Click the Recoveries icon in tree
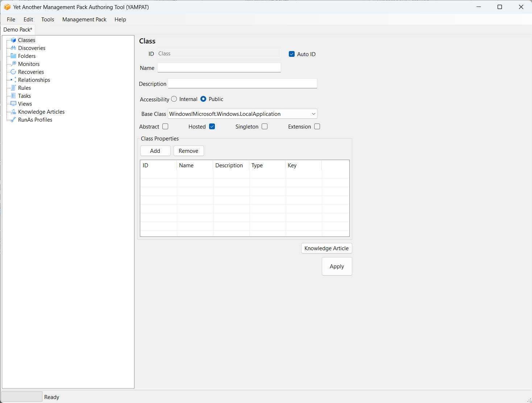 pos(13,72)
